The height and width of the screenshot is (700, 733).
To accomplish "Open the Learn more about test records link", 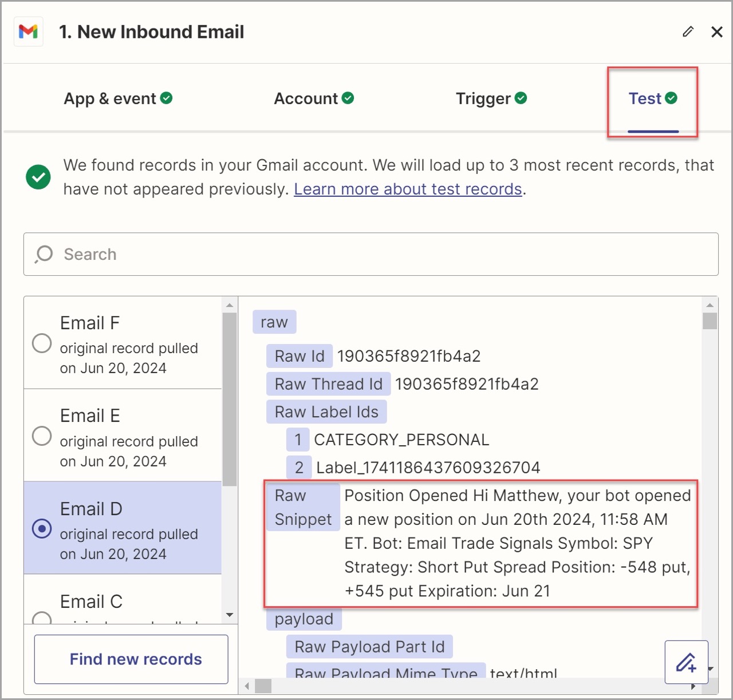I will (x=408, y=188).
